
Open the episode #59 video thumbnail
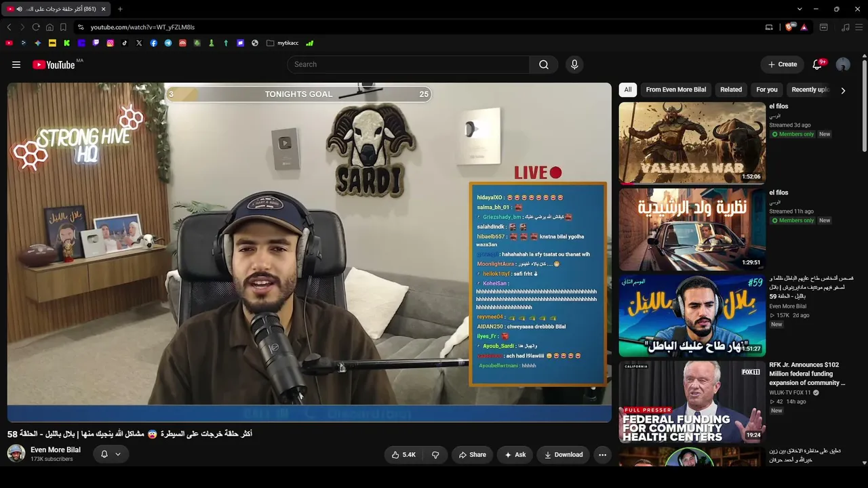tap(692, 315)
